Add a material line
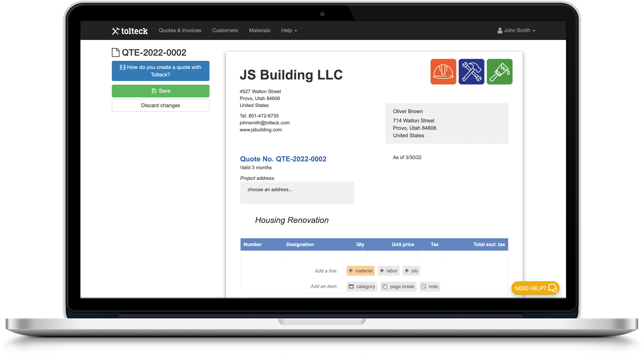 pos(360,271)
